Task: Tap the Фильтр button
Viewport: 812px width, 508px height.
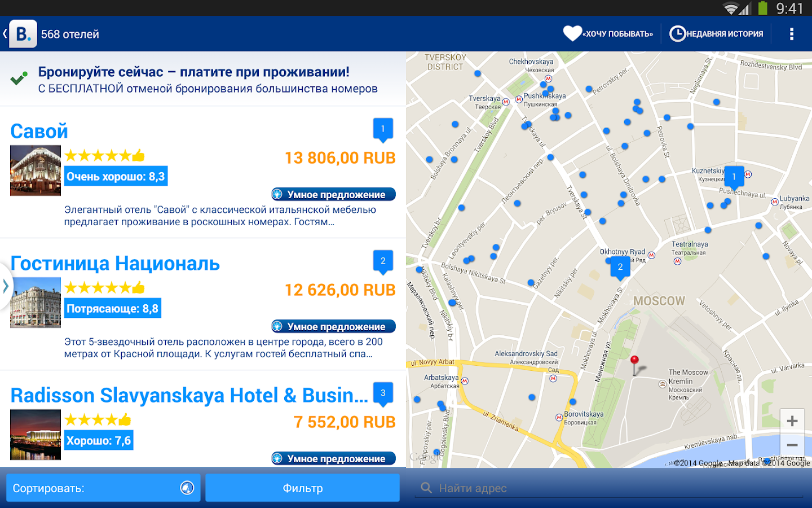Action: coord(302,487)
